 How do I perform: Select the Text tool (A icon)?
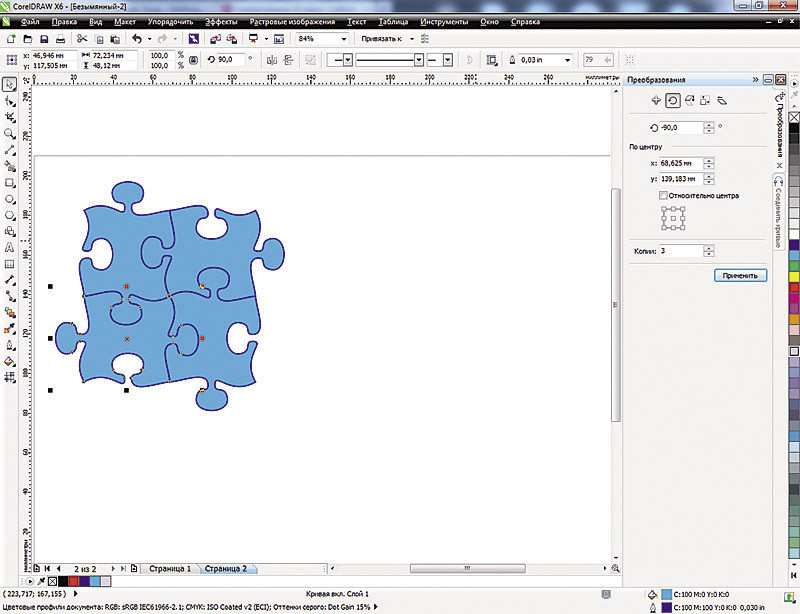pyautogui.click(x=10, y=248)
